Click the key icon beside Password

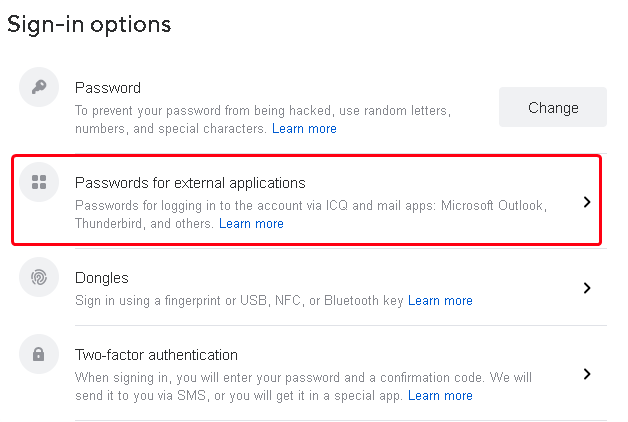[x=39, y=88]
